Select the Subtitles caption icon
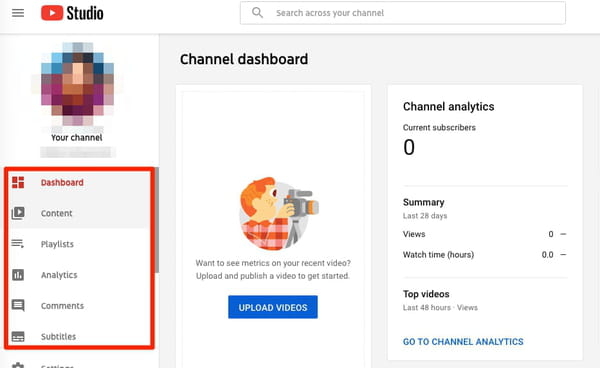600x368 pixels. pos(18,336)
